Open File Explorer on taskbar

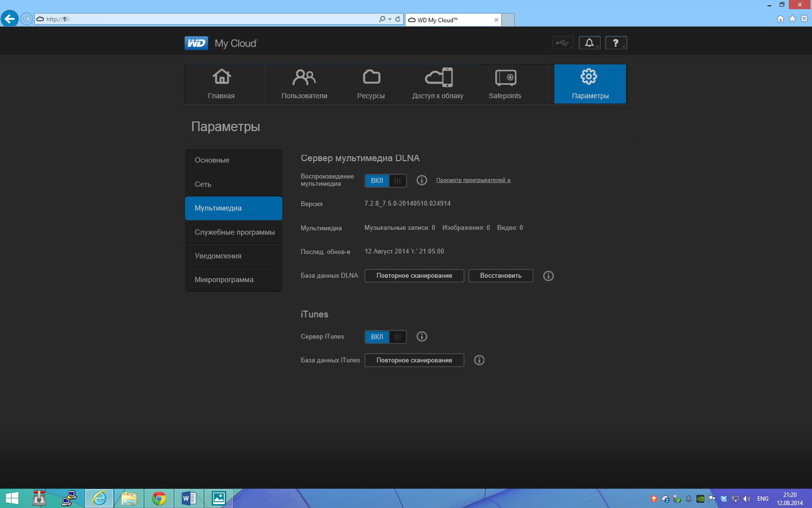(129, 498)
